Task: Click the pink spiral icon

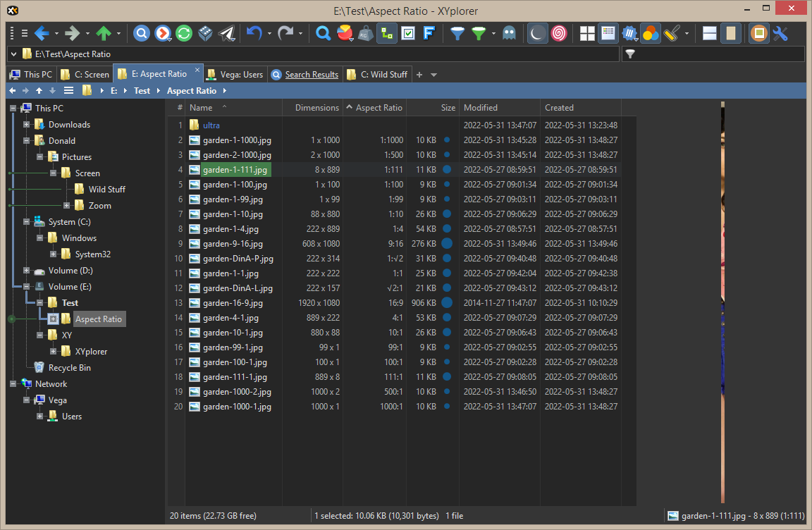Action: 558,33
